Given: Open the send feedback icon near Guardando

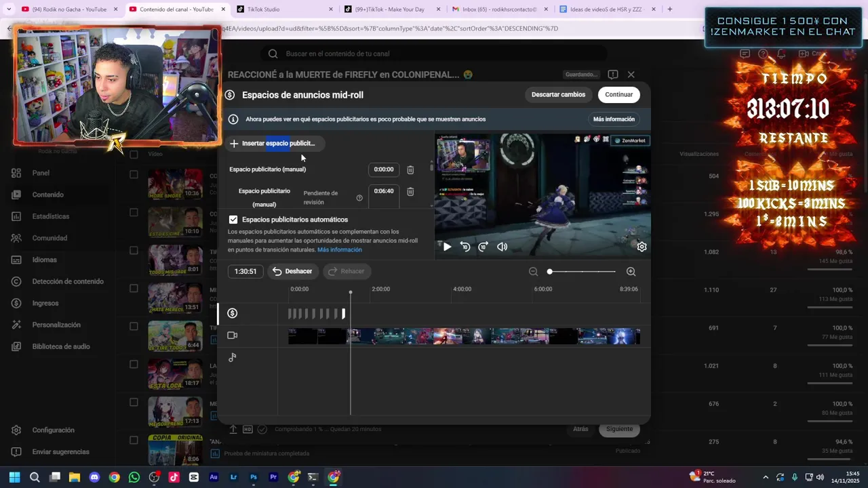Looking at the screenshot, I should [612, 75].
